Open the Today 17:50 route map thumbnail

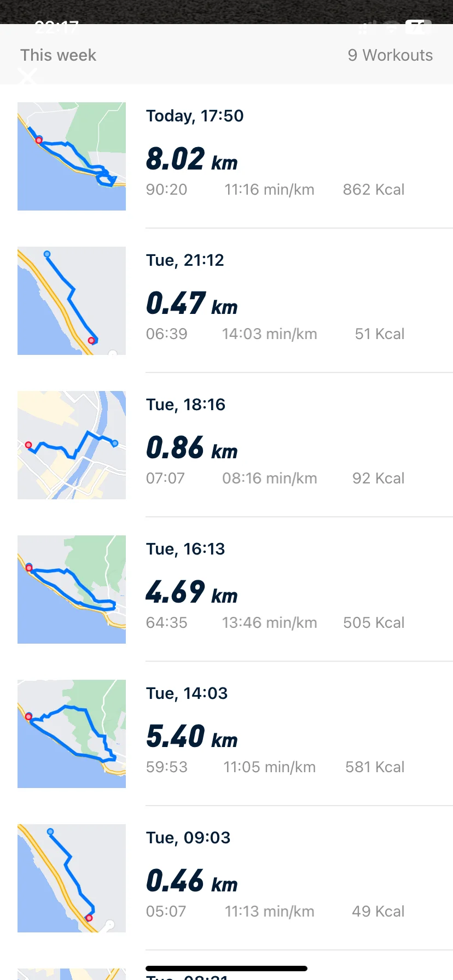point(72,156)
